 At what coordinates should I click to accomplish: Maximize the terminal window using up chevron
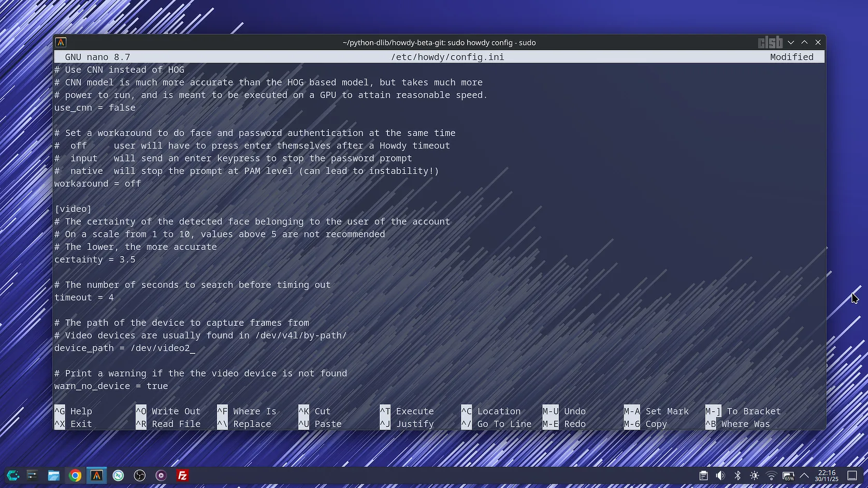click(x=804, y=42)
